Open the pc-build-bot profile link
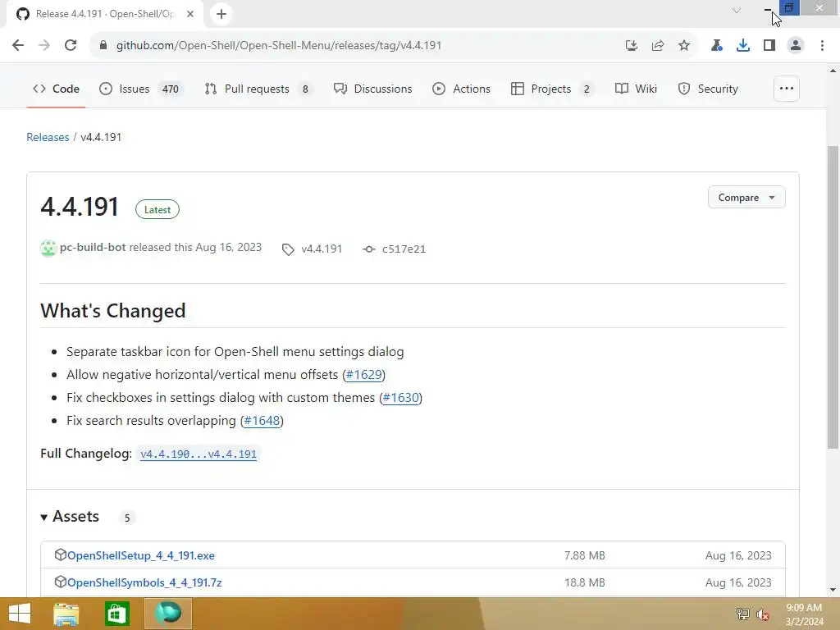 [x=93, y=248]
